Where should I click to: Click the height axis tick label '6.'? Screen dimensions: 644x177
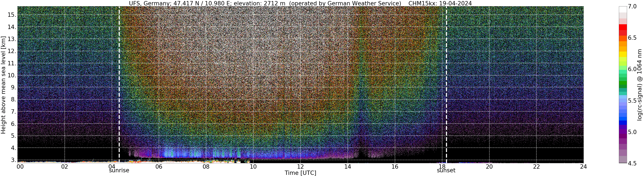tap(13, 124)
